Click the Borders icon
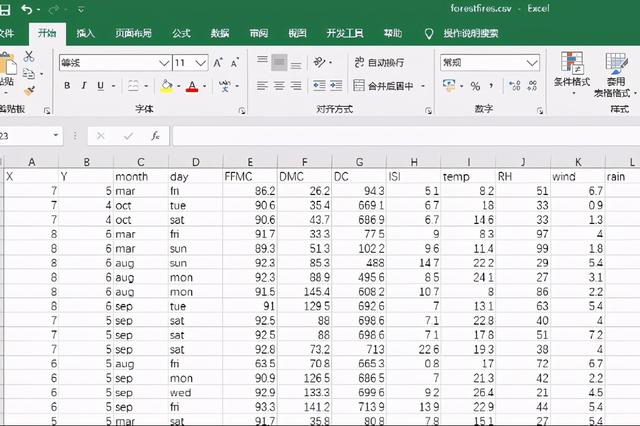Screen dimensions: 640x426 [x=133, y=86]
